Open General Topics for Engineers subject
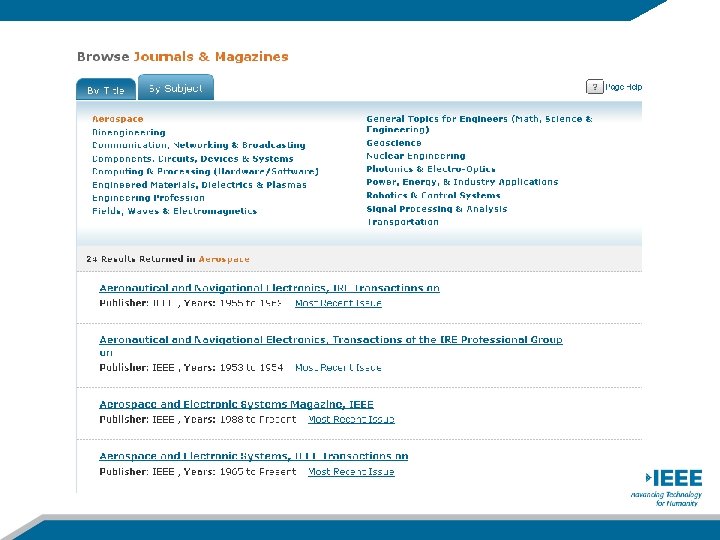Image resolution: width=720 pixels, height=540 pixels. coord(479,124)
